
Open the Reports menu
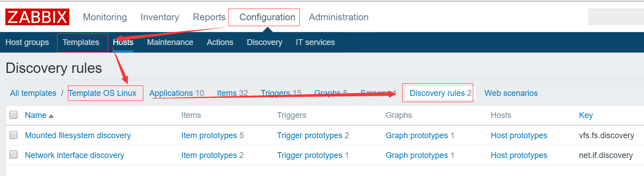209,17
